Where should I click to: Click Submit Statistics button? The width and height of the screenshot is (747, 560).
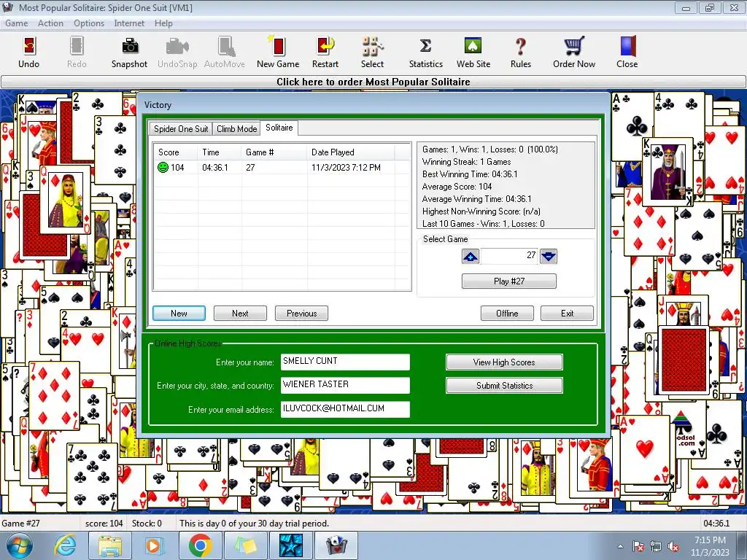pyautogui.click(x=504, y=385)
